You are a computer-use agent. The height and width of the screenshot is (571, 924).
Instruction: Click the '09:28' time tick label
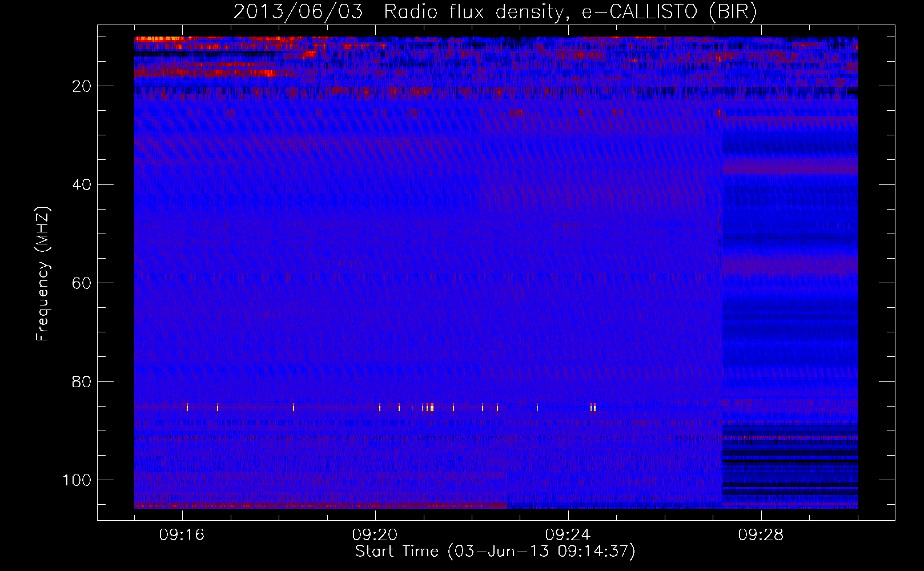click(x=761, y=534)
